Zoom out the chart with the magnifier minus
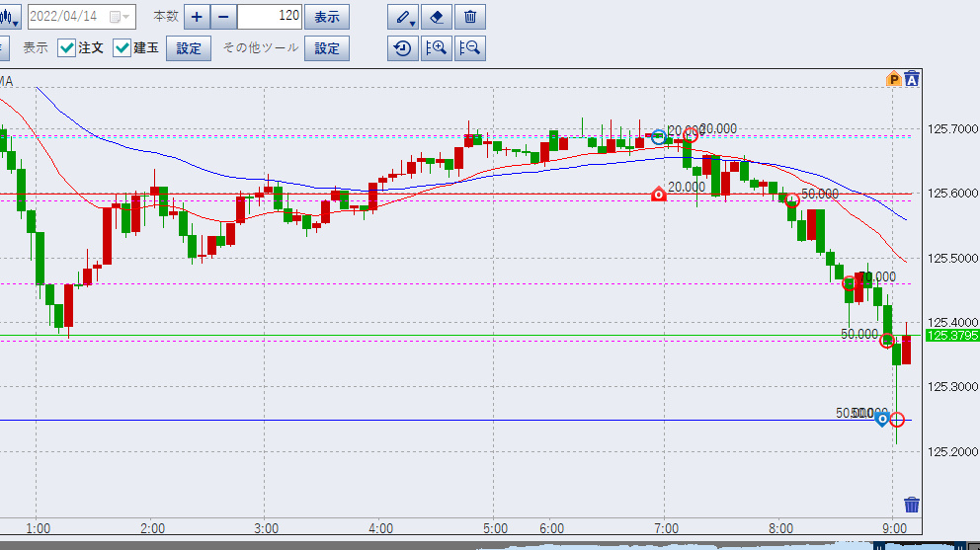This screenshot has width=980, height=550. [470, 48]
